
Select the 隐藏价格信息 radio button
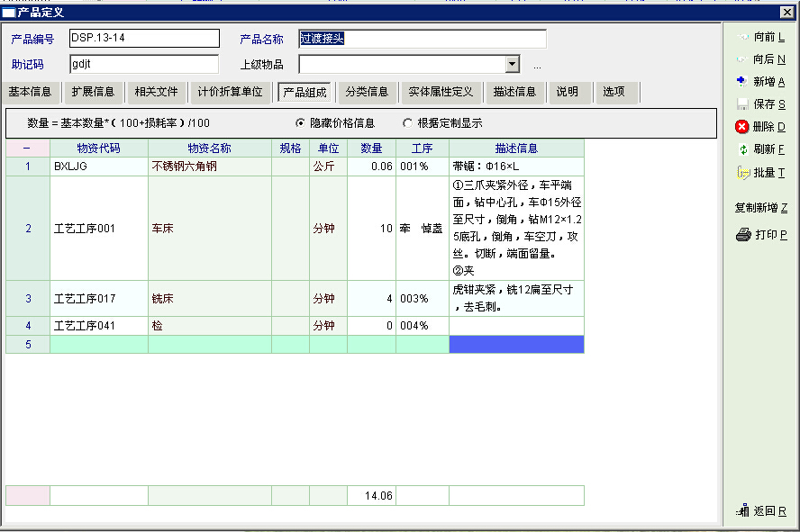tap(301, 123)
